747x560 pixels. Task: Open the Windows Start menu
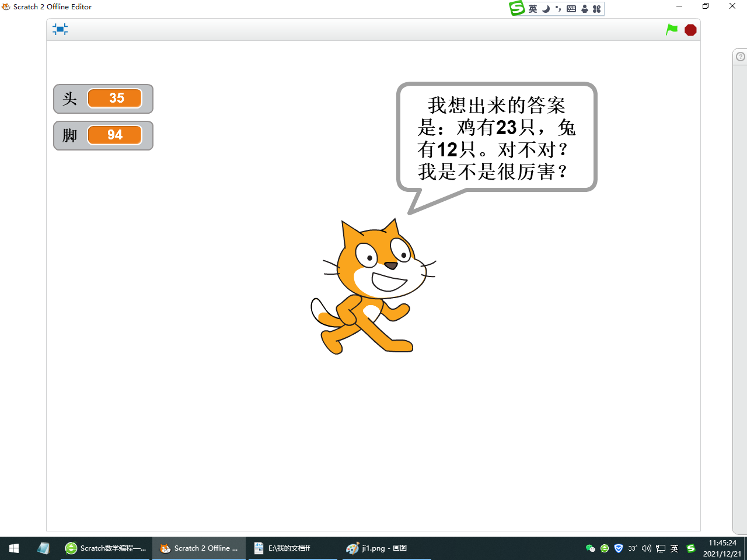coord(14,548)
